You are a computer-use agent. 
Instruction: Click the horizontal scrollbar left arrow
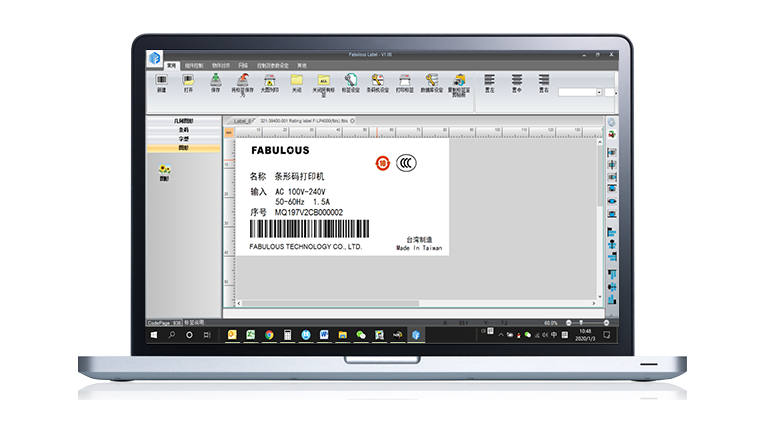239,303
